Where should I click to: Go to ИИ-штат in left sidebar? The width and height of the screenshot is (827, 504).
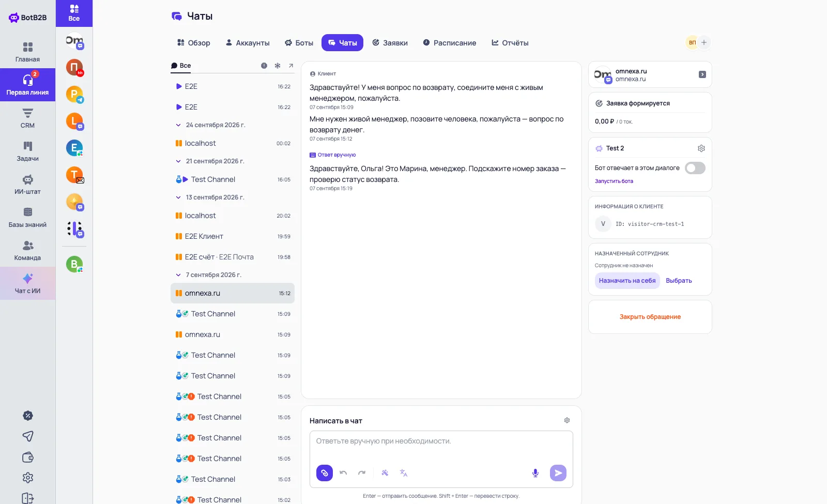[x=28, y=185]
